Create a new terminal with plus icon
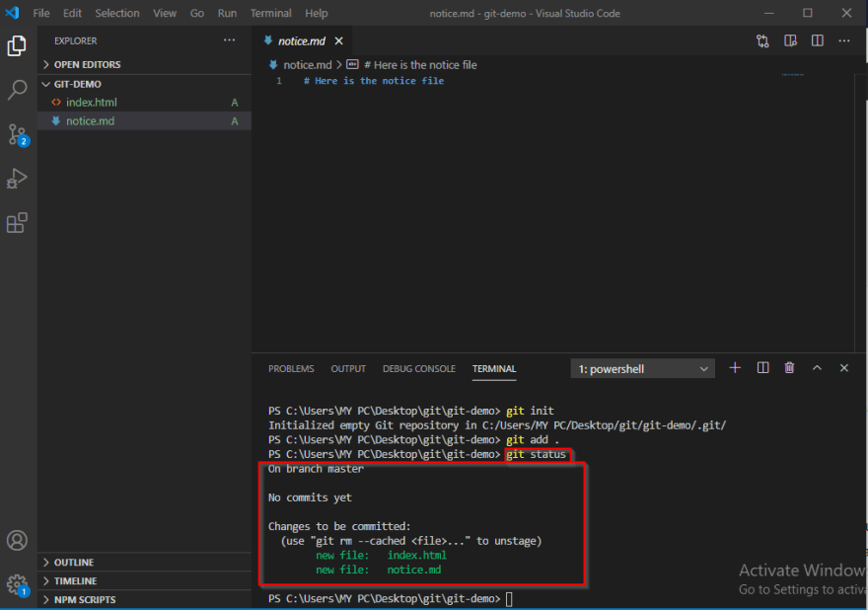The width and height of the screenshot is (868, 610). [x=735, y=368]
